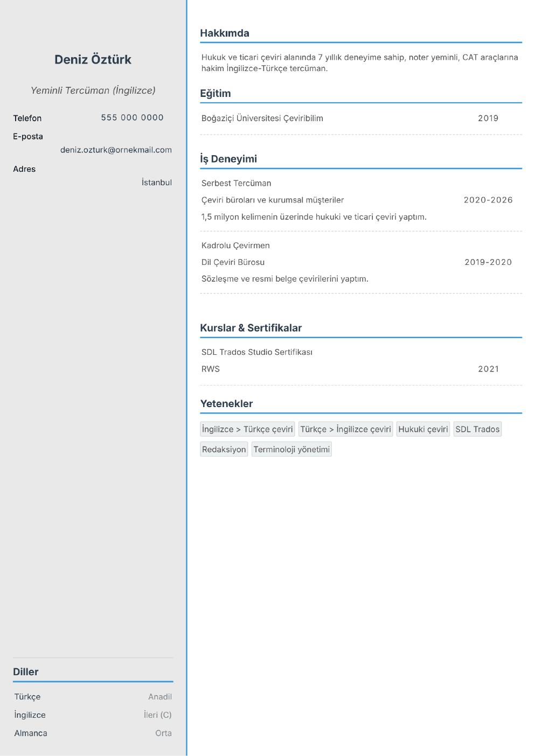Select SDL Trados Studio Sertifikası
This screenshot has width=535, height=756.
tap(257, 352)
